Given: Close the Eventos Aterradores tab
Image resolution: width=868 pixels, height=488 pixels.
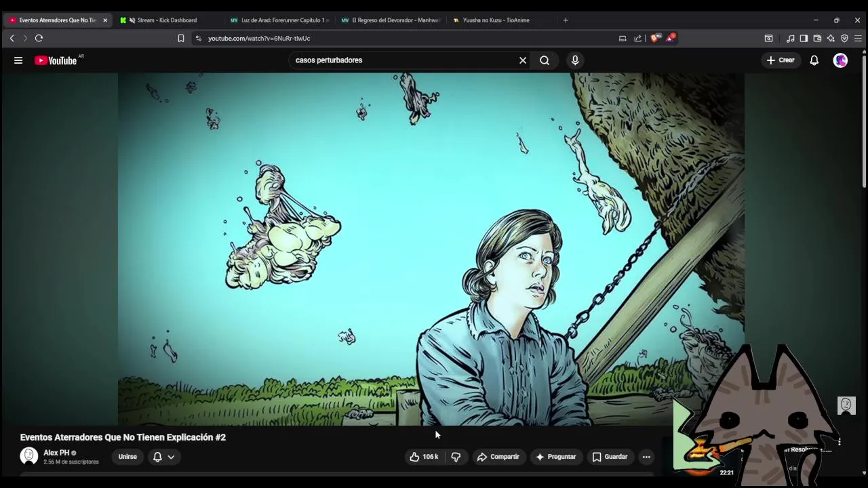Looking at the screenshot, I should tap(105, 20).
